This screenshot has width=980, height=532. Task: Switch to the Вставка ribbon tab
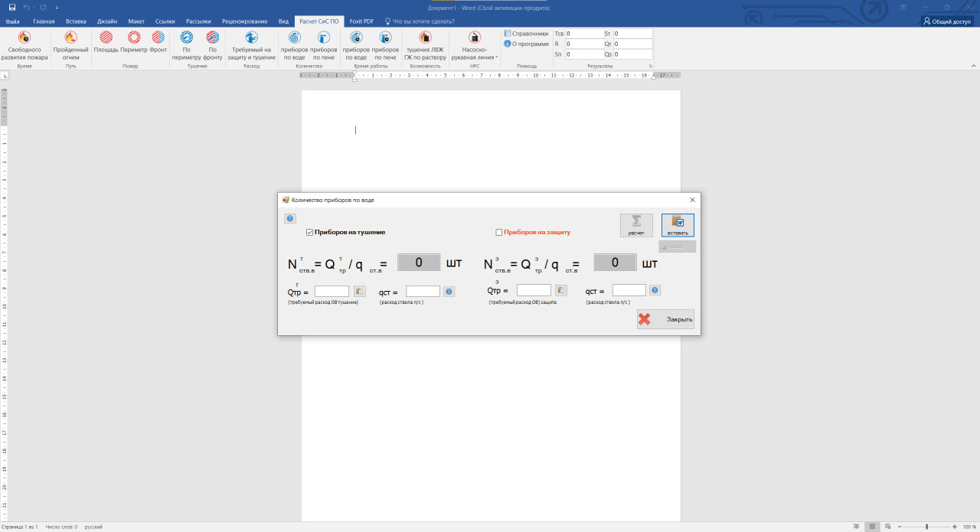point(76,21)
